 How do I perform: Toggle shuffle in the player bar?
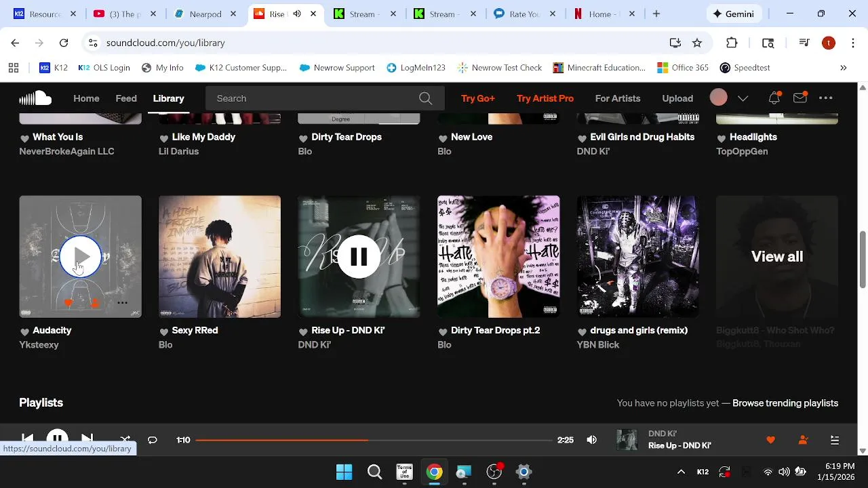[125, 440]
